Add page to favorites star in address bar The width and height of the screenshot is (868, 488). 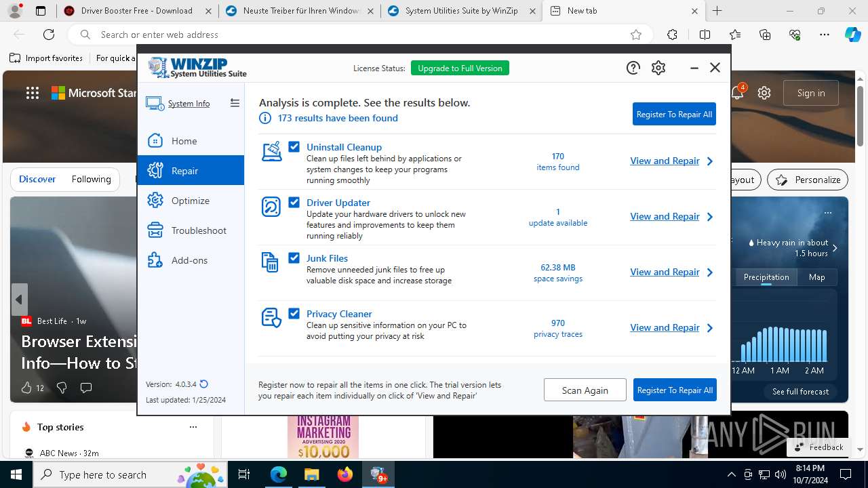pyautogui.click(x=636, y=35)
